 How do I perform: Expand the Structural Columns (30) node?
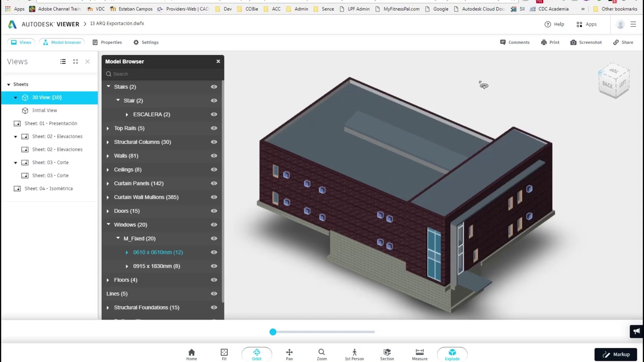click(108, 142)
